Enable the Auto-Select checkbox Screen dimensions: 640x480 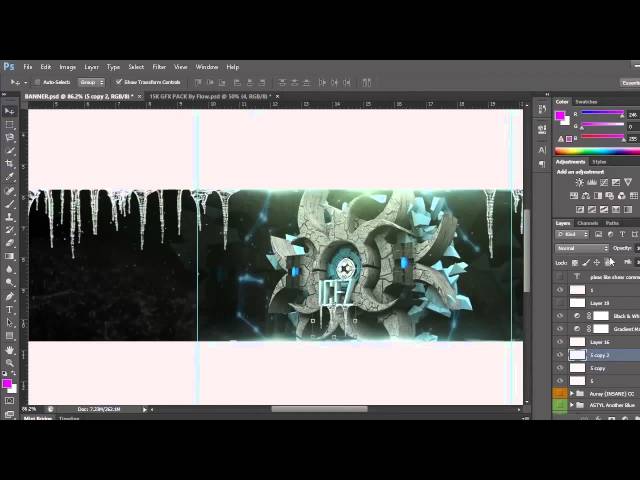(37, 82)
